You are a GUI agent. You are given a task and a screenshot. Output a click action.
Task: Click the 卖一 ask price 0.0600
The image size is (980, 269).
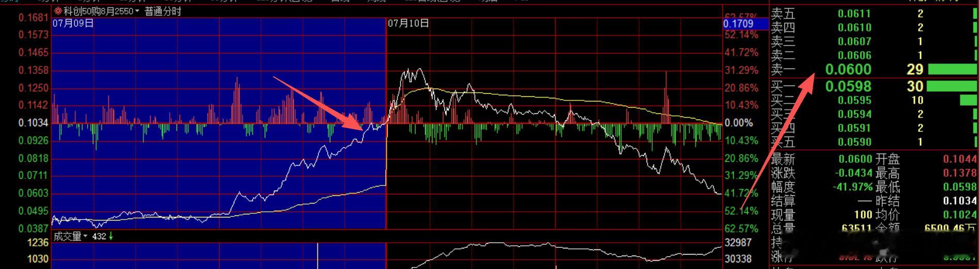click(x=848, y=70)
